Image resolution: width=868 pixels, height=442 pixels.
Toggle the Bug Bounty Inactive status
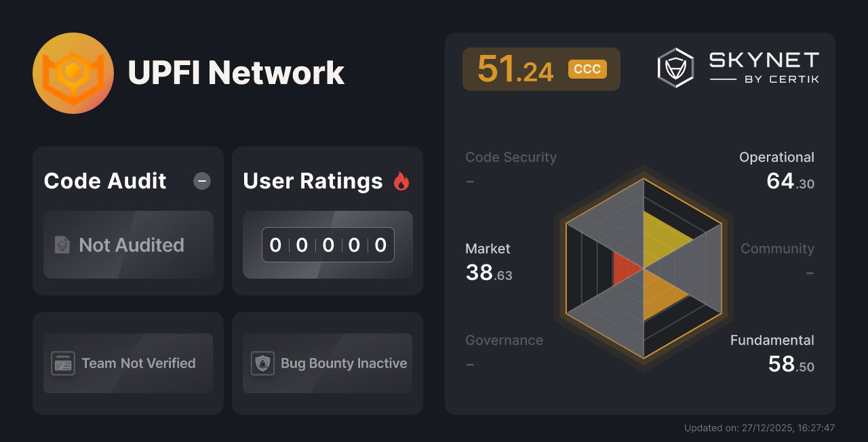coord(327,363)
